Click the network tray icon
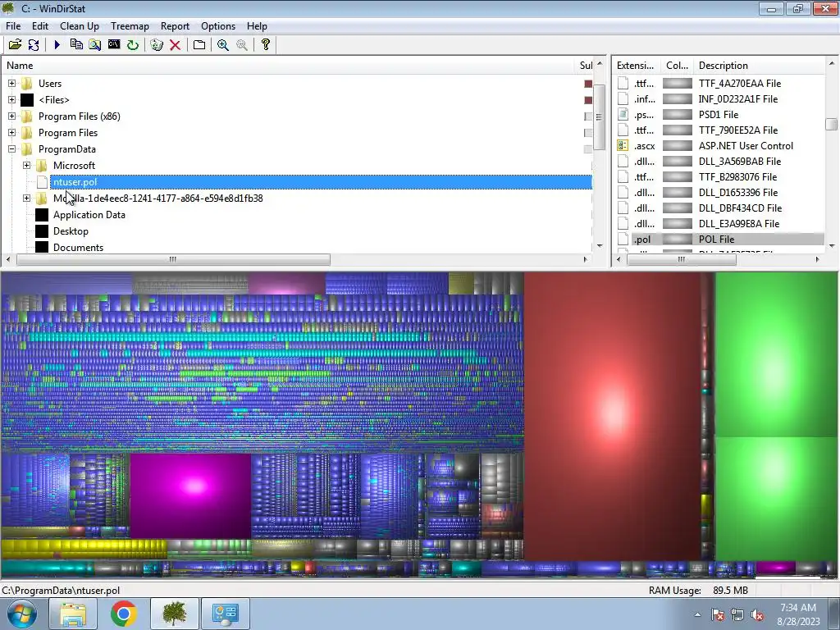The height and width of the screenshot is (630, 840). [x=737, y=614]
